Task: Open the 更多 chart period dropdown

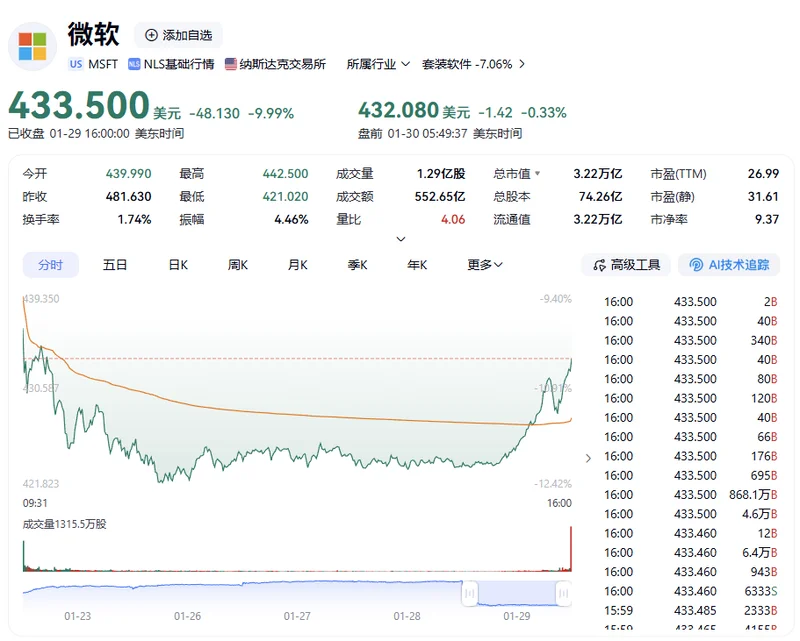Action: coord(485,265)
